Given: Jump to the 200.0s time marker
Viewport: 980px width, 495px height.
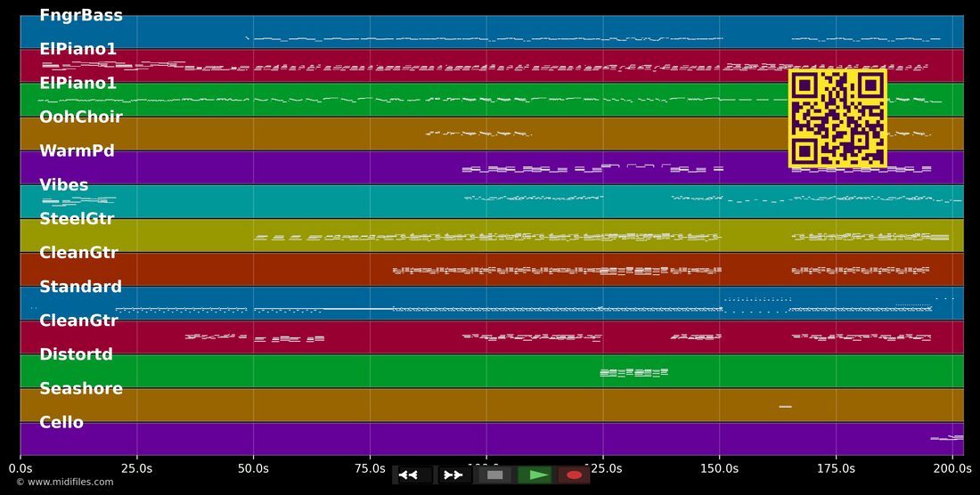Looking at the screenshot, I should tap(952, 468).
